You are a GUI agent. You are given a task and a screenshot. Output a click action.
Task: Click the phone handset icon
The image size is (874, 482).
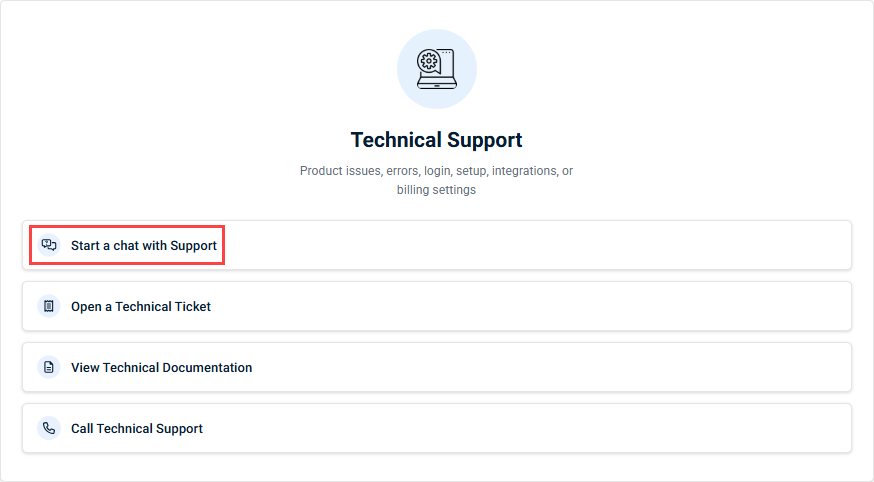tap(49, 428)
